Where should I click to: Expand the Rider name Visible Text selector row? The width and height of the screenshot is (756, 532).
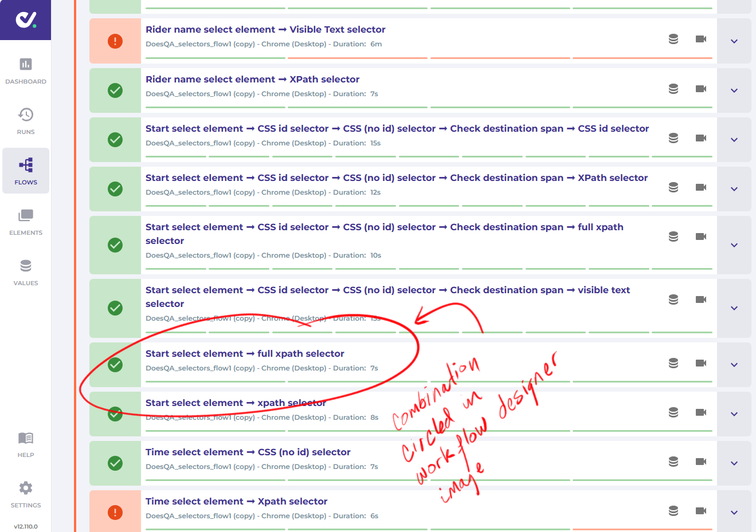tap(734, 41)
